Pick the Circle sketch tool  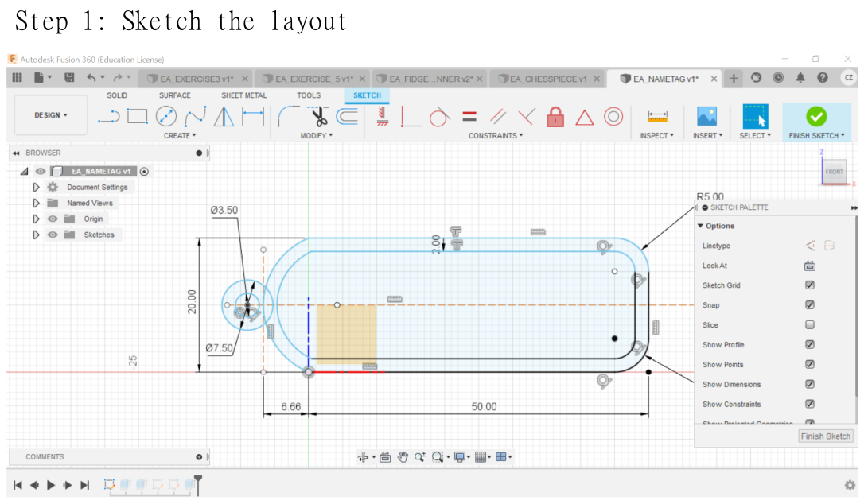pos(165,116)
